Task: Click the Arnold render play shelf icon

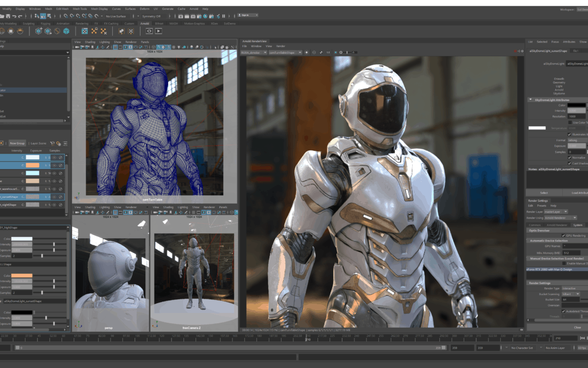Action: [158, 31]
